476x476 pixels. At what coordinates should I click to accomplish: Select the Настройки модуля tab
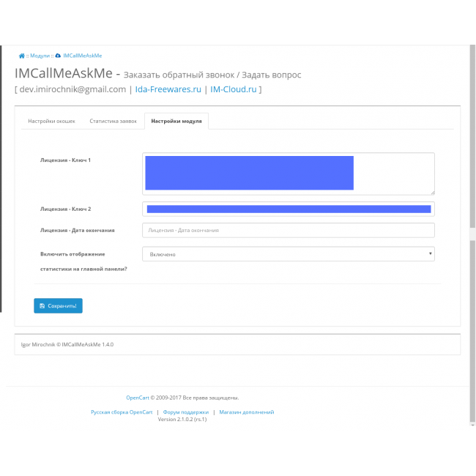[x=176, y=121]
